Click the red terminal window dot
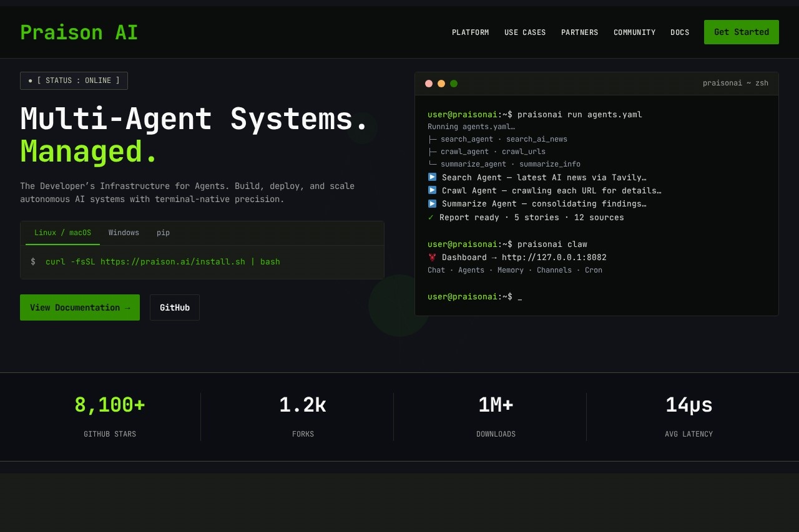Viewport: 799px width, 532px height. pos(429,84)
